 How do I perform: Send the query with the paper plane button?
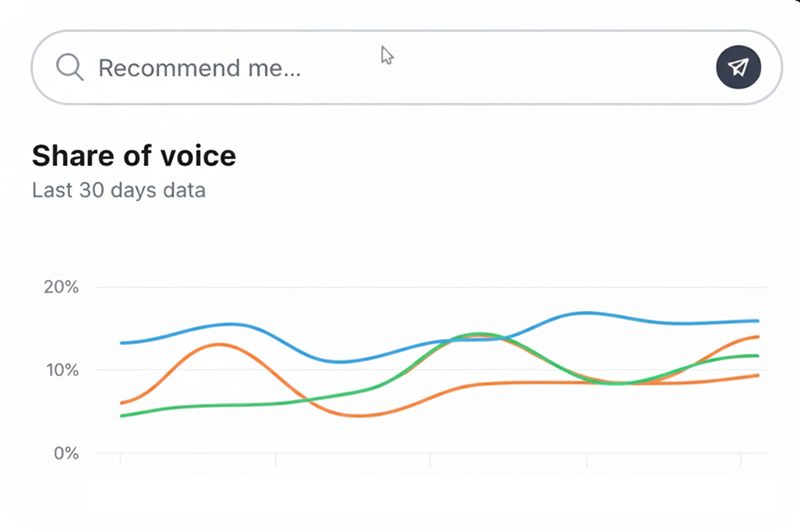click(738, 67)
